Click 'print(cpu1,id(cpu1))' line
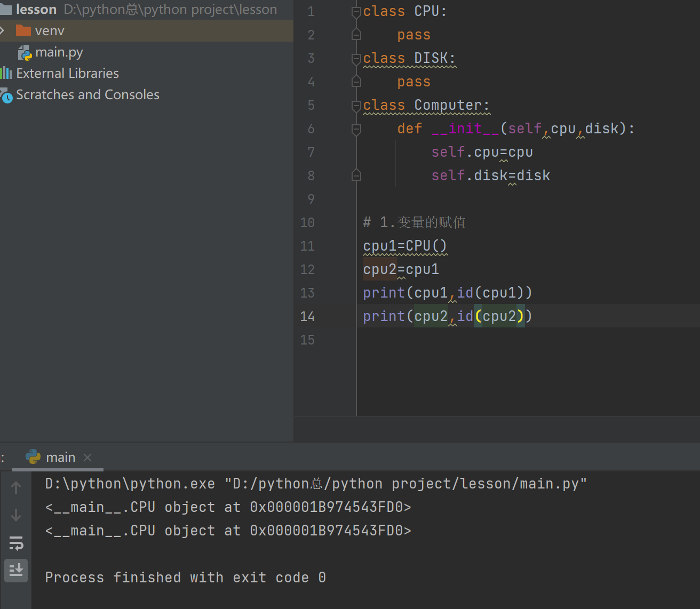Image resolution: width=700 pixels, height=609 pixels. (x=447, y=293)
